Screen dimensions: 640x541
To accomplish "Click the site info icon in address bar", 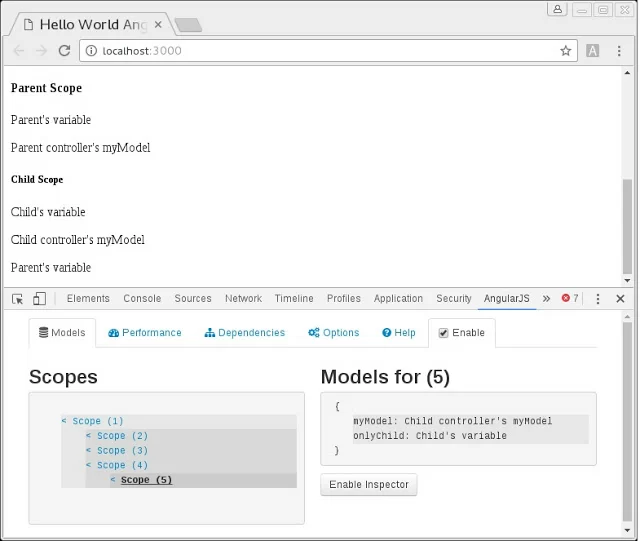I will coord(91,51).
